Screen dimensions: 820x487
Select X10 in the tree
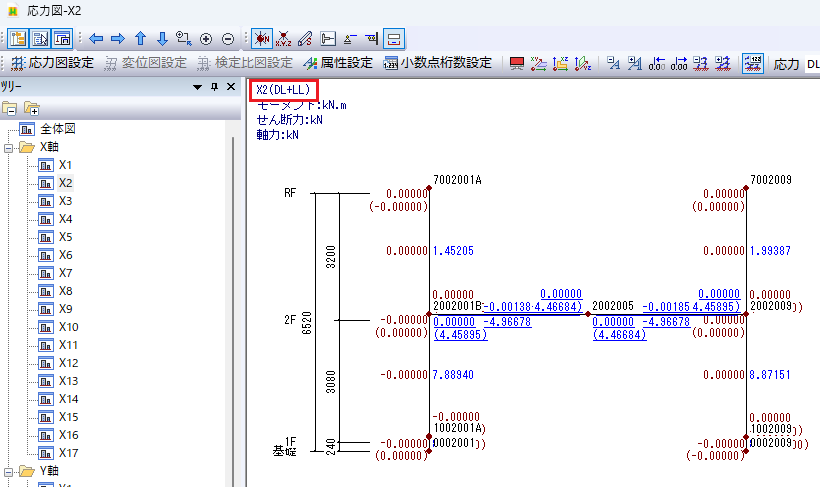pyautogui.click(x=67, y=327)
